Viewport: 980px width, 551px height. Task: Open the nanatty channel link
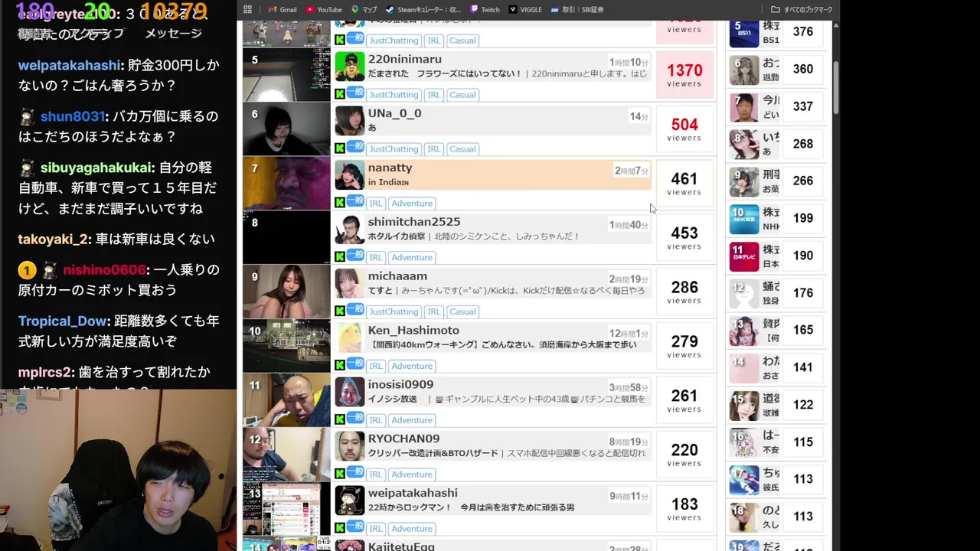click(x=390, y=168)
